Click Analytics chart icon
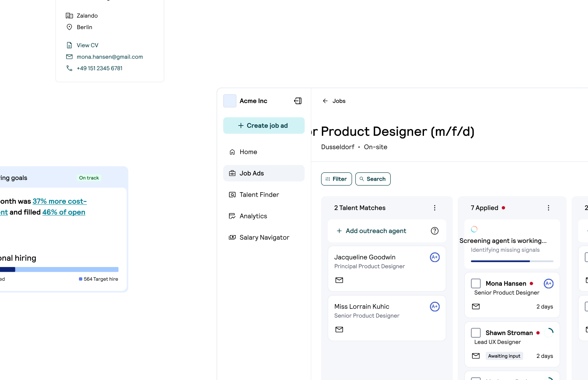This screenshot has width=588, height=380. pos(232,216)
